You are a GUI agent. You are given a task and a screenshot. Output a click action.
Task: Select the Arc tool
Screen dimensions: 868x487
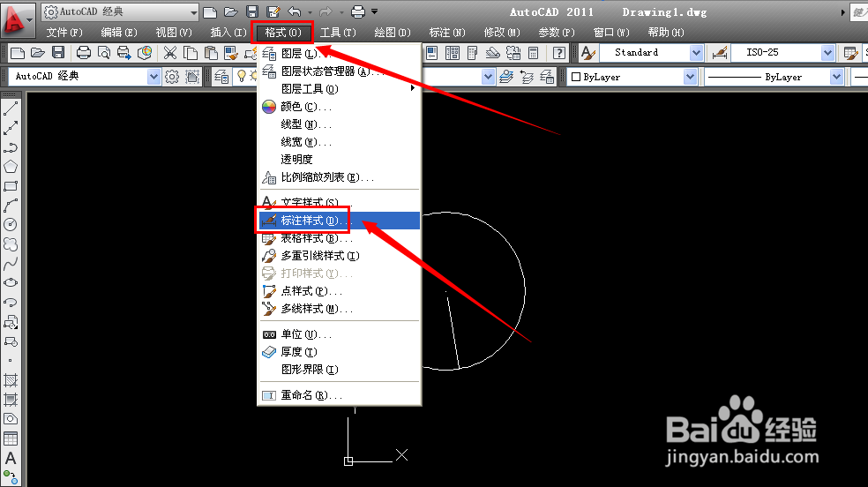click(x=11, y=206)
